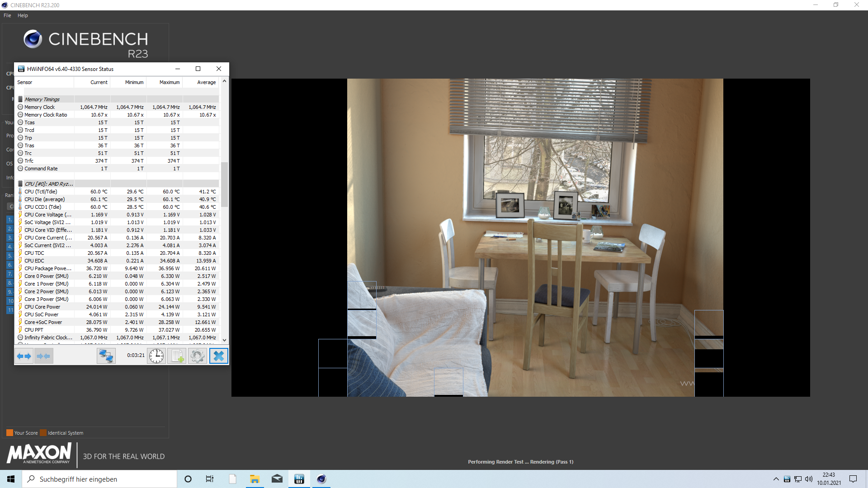Click the Average column header
The height and width of the screenshot is (488, 868).
pyautogui.click(x=206, y=82)
